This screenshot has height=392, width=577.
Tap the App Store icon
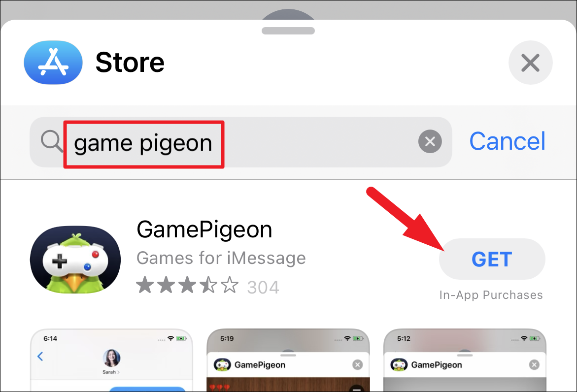[x=53, y=62]
